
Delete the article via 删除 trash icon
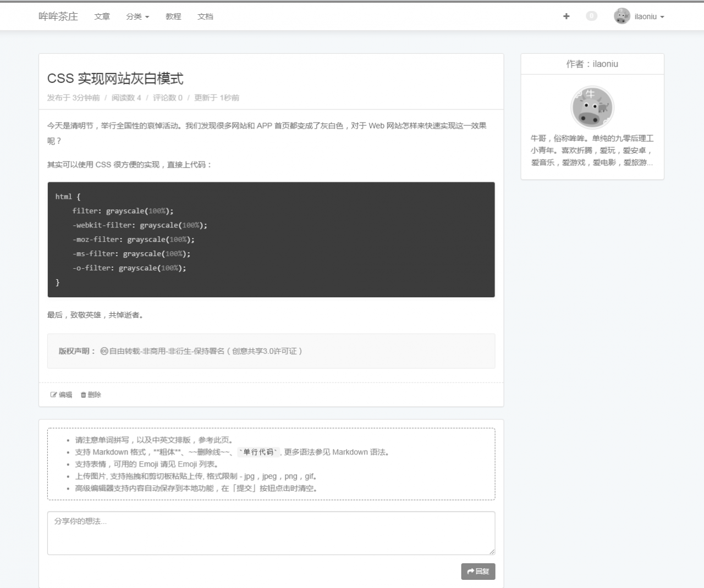coord(84,395)
